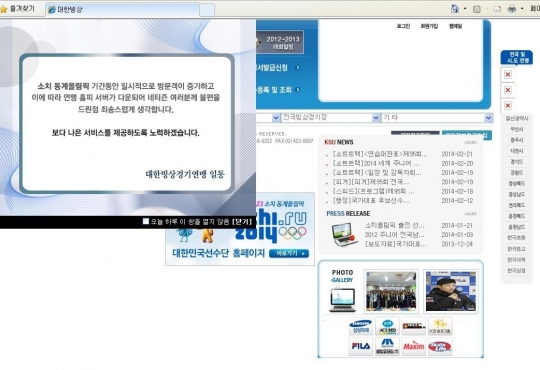Open the 2012-2013 대회일정 banner
Screen dimensions: 540x370
pyautogui.click(x=280, y=42)
